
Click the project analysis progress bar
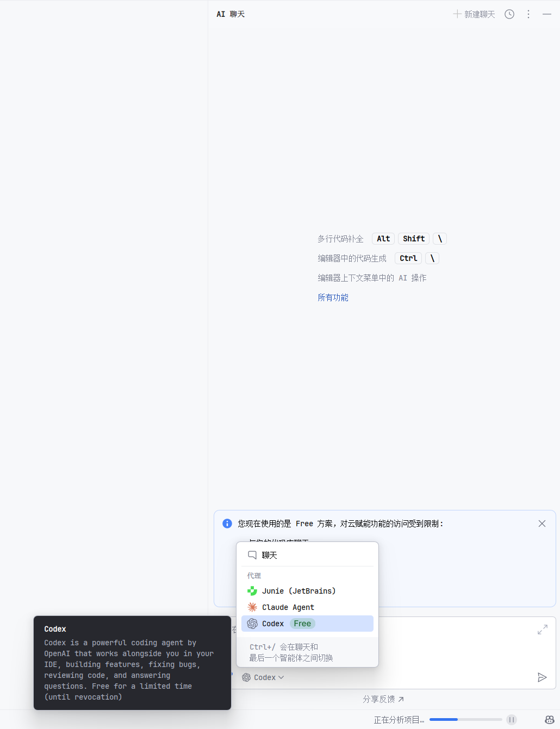(465, 720)
